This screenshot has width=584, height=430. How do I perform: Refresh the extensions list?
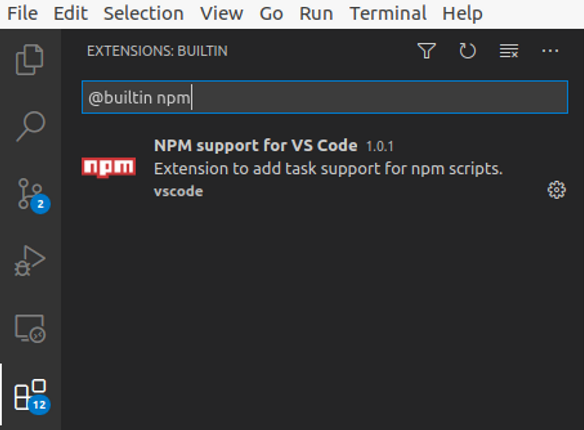pos(467,51)
